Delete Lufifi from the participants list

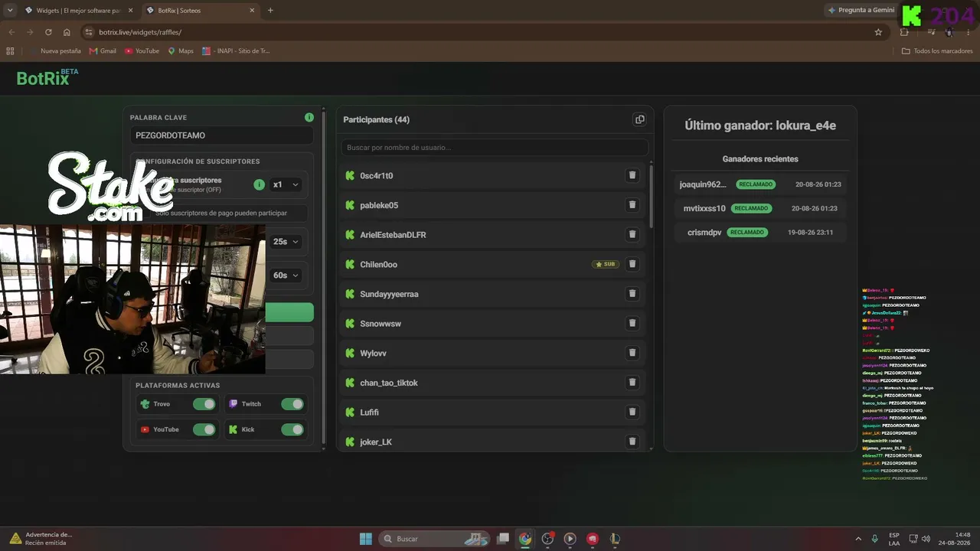632,412
